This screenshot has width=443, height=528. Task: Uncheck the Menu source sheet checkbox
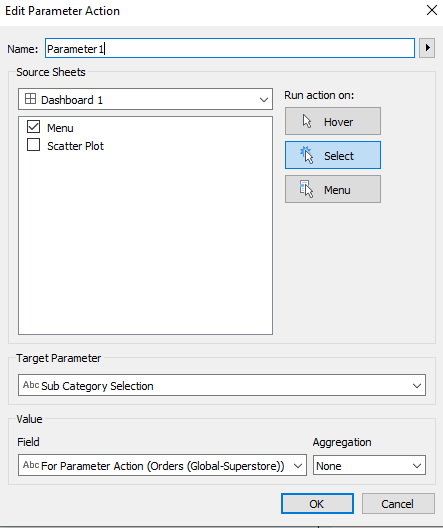pos(33,127)
